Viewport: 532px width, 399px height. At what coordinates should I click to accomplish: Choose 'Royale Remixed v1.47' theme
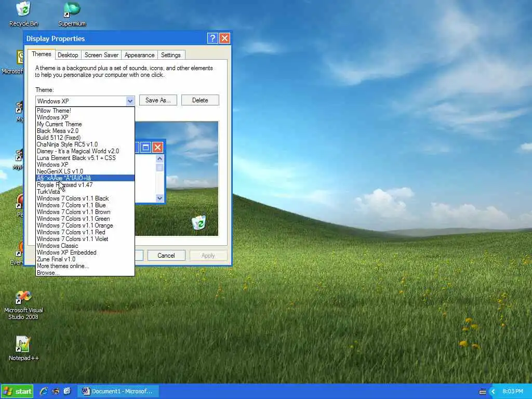[x=85, y=185]
